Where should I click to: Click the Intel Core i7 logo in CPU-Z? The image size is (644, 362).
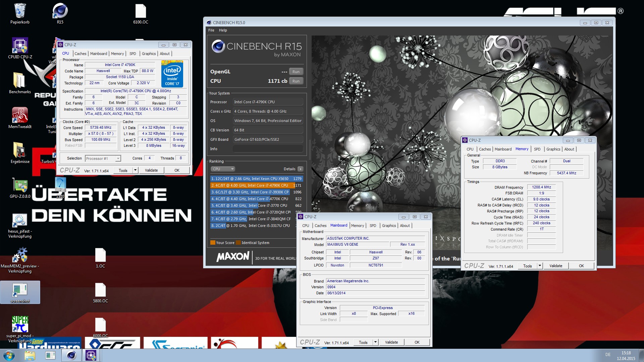pos(172,74)
